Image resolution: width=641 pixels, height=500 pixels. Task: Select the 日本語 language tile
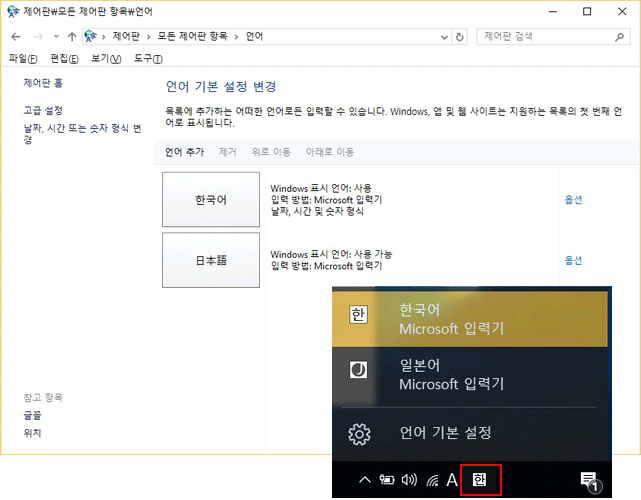click(211, 260)
